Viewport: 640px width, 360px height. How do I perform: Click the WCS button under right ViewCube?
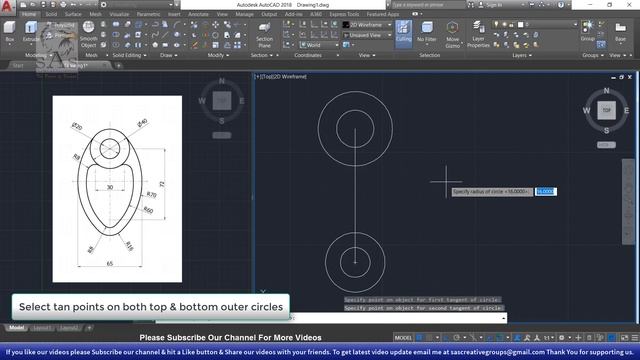(606, 145)
